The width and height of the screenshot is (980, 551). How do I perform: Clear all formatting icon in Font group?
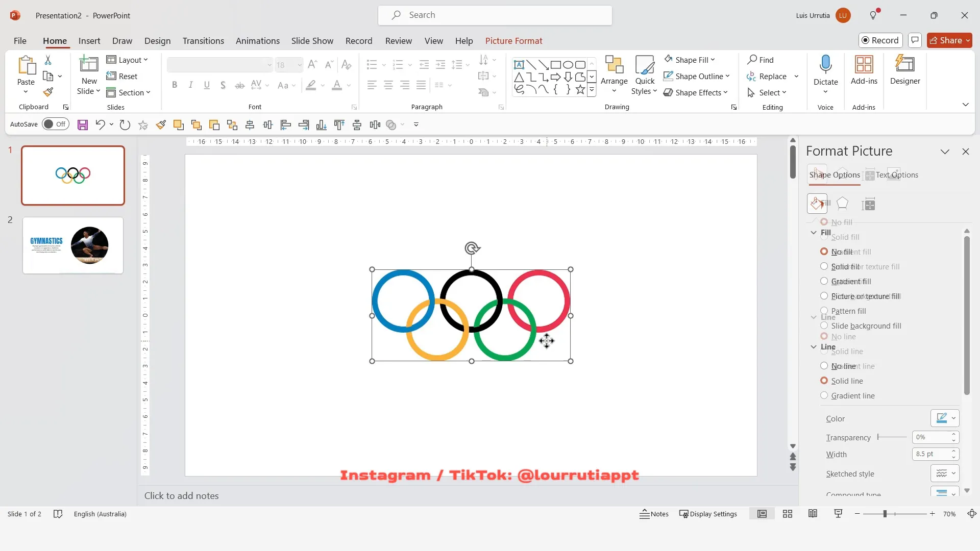click(x=346, y=65)
